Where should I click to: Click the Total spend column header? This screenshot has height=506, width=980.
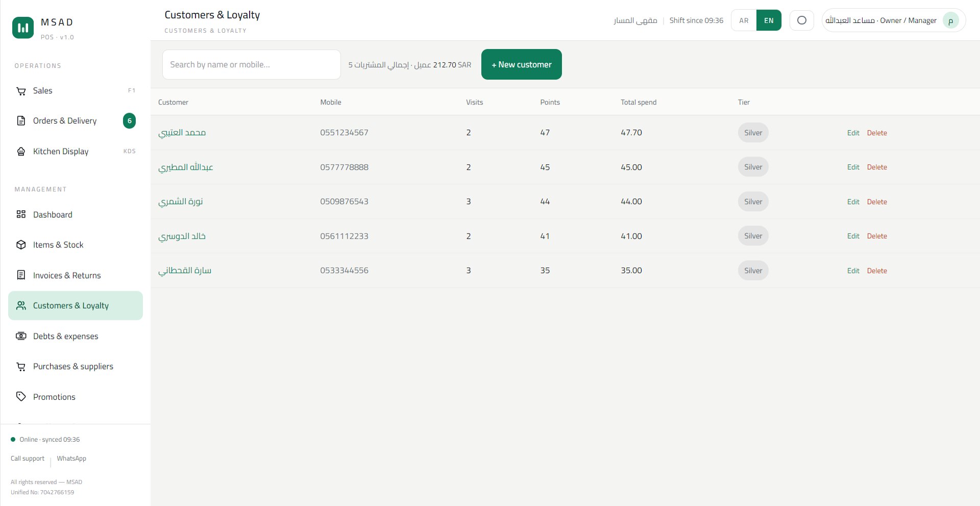pos(639,102)
